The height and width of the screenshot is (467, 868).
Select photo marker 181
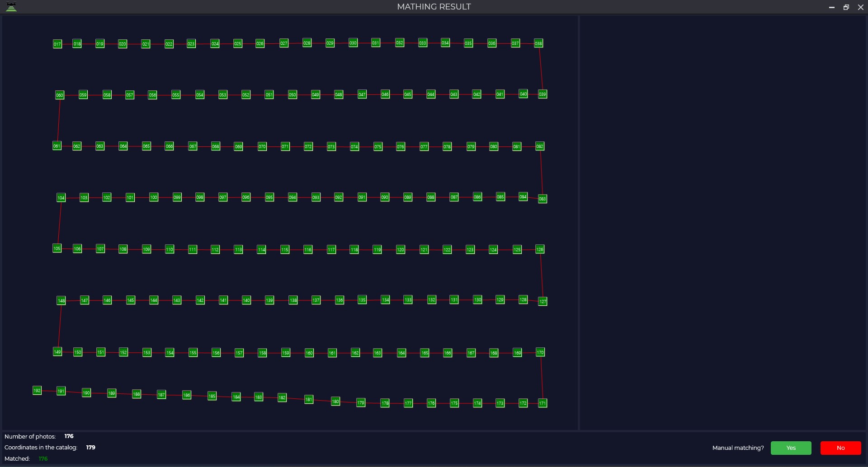click(309, 399)
